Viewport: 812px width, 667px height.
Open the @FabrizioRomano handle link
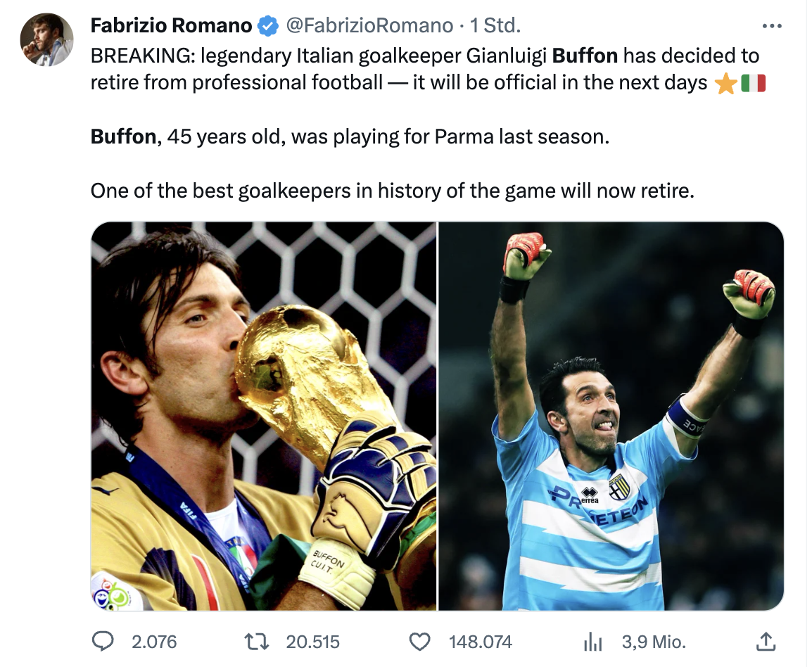pyautogui.click(x=368, y=26)
